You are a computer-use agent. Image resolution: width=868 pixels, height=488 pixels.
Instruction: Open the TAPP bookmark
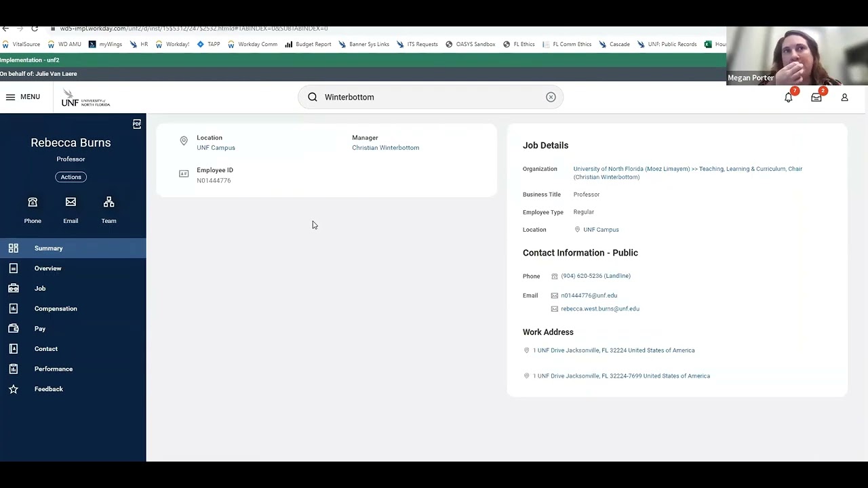(208, 44)
